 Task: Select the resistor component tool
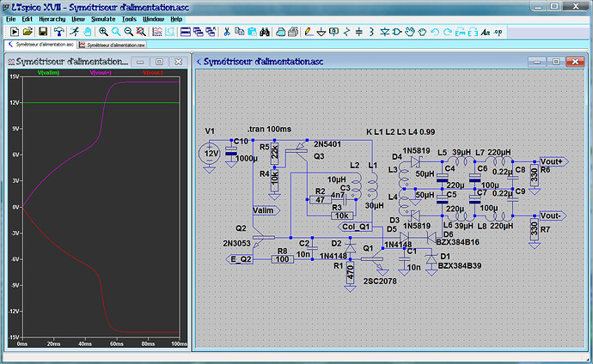(x=346, y=32)
